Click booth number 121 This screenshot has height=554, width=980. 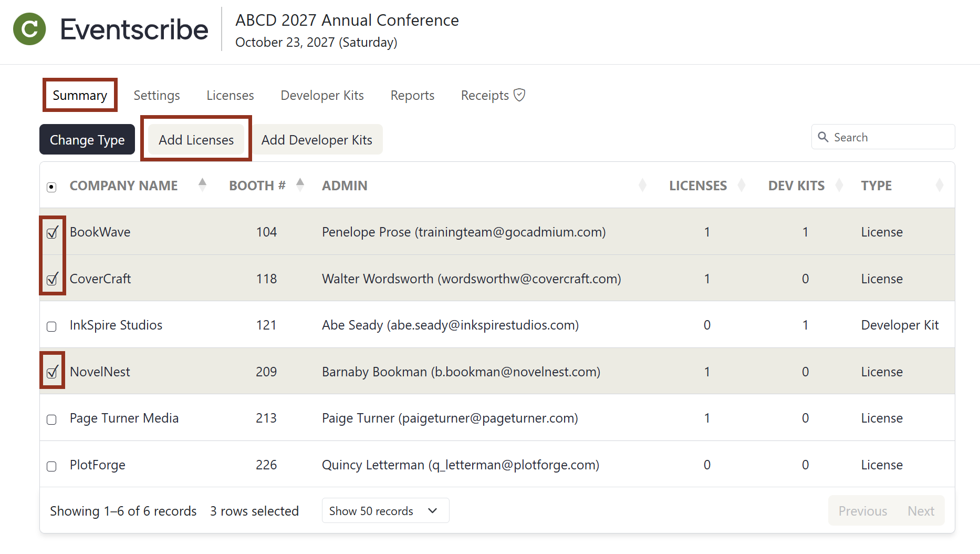pos(266,325)
